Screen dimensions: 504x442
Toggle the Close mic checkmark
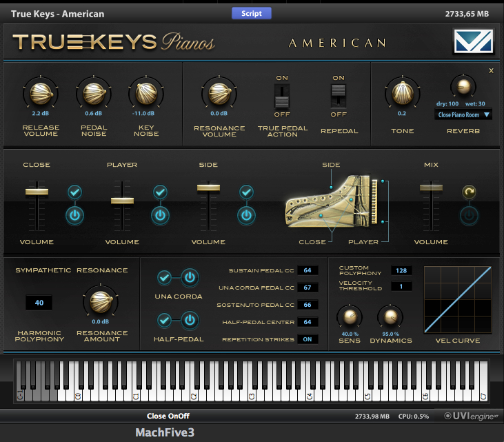point(75,192)
